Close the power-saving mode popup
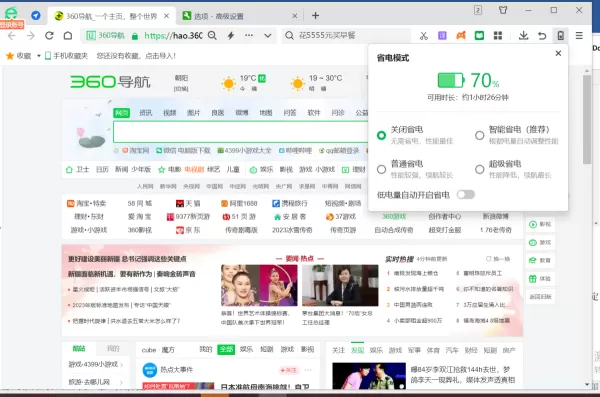This screenshot has width=600, height=397. point(558,53)
